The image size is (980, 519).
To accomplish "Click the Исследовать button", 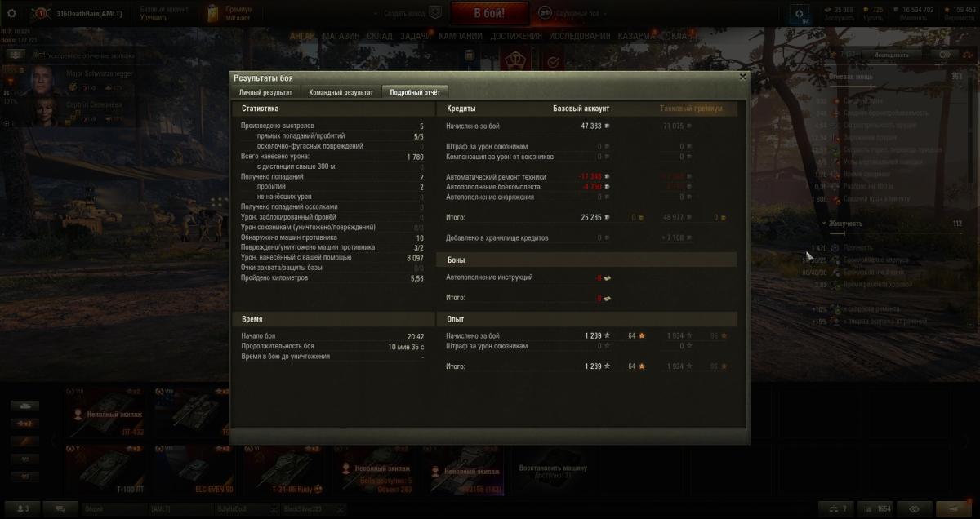I will click(891, 55).
